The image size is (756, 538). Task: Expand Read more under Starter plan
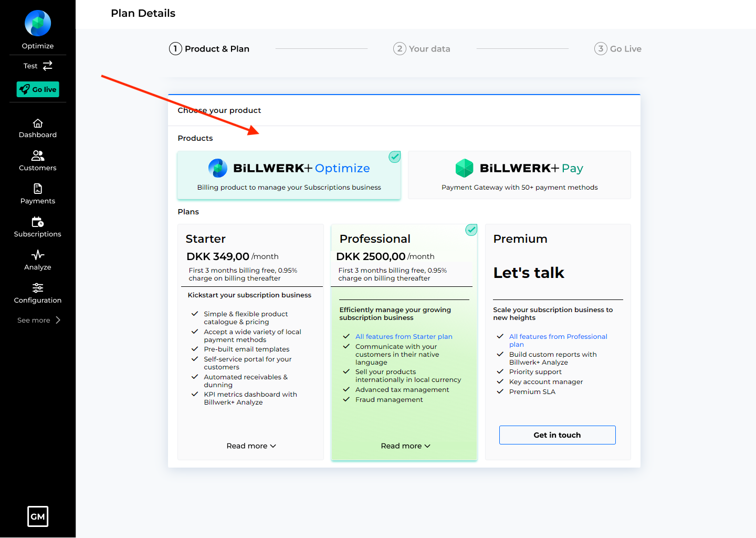pyautogui.click(x=251, y=446)
